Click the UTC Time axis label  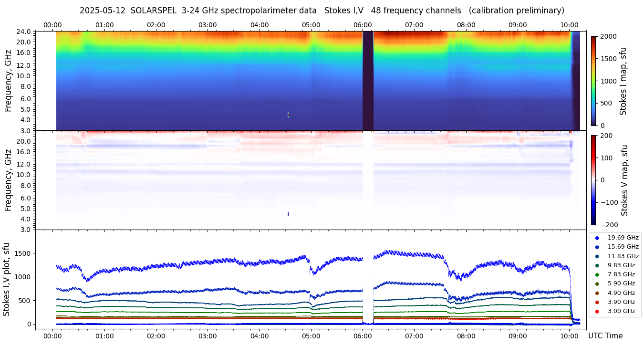605,336
